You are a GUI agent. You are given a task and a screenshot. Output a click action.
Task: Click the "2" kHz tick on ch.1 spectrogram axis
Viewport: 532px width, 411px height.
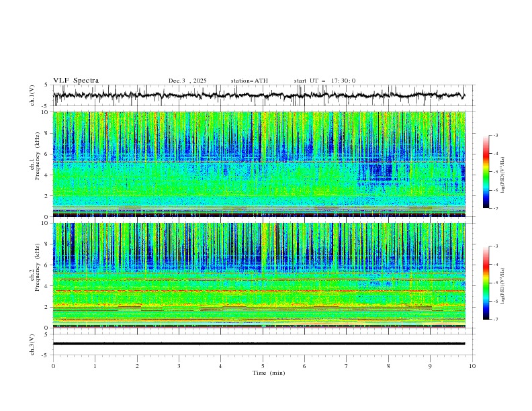point(47,196)
